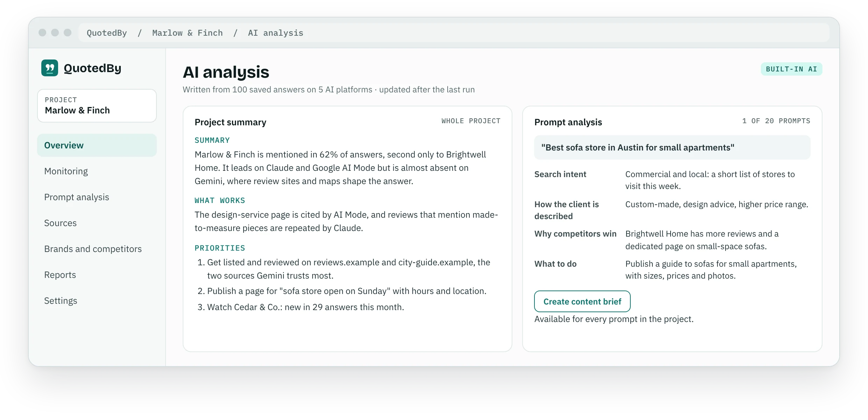Click the WHOLE PROJECT label
868x420 pixels.
(x=471, y=121)
